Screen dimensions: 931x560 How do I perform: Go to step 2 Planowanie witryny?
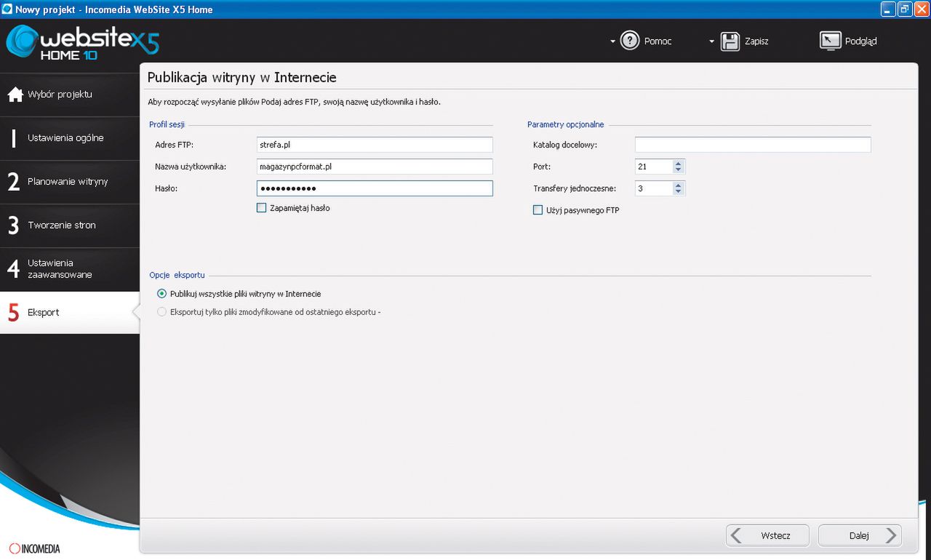coord(70,182)
